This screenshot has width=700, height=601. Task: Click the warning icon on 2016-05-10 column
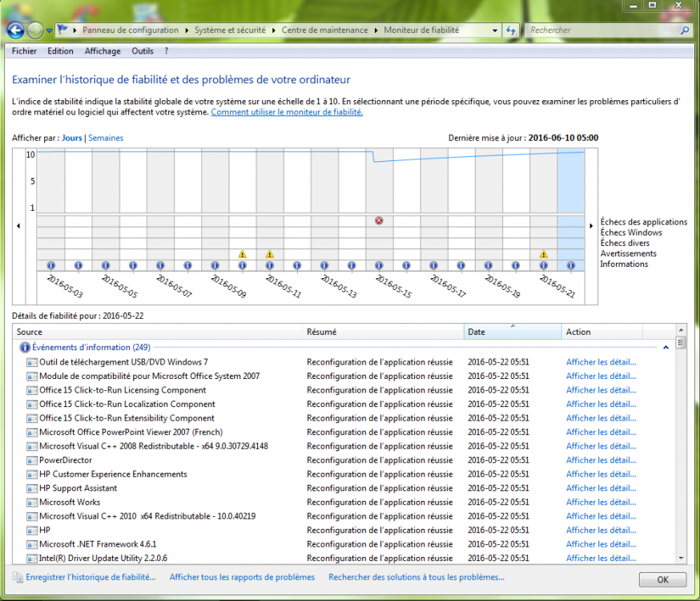coord(243,254)
